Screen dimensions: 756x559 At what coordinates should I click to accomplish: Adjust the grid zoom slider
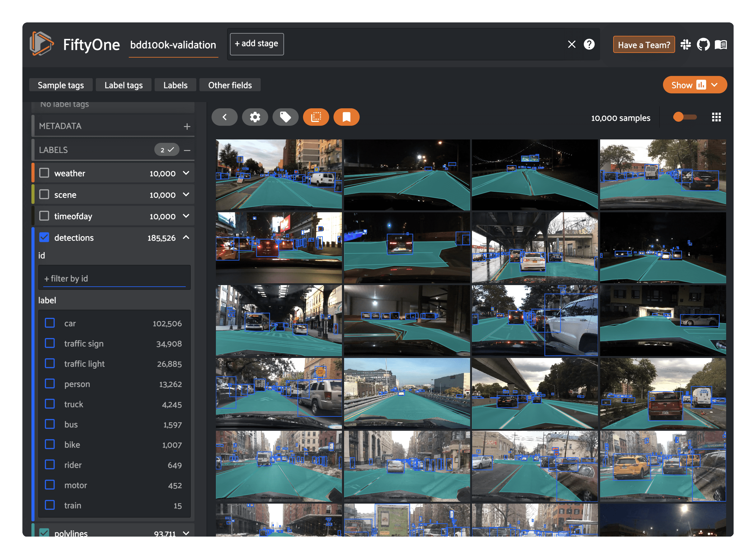pos(685,117)
